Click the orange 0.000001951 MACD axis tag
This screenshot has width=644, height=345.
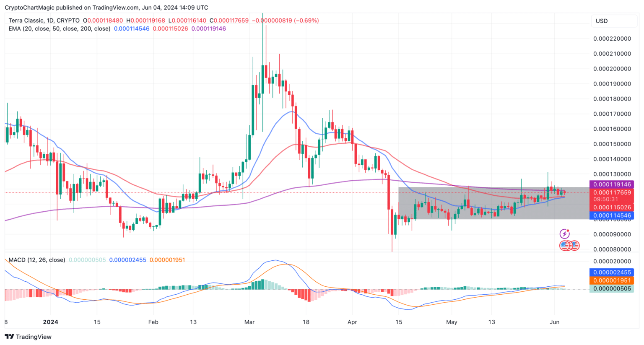[612, 280]
